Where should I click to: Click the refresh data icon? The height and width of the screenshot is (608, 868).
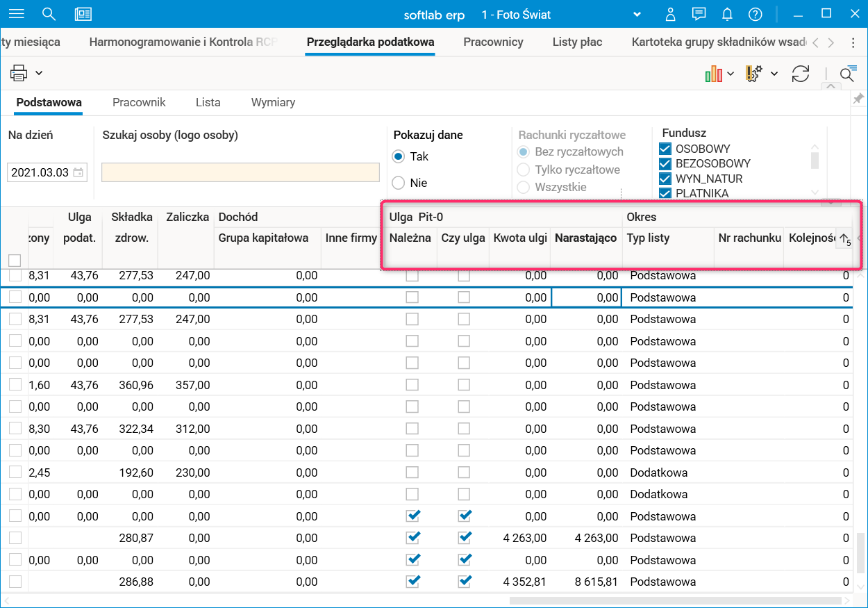[801, 74]
